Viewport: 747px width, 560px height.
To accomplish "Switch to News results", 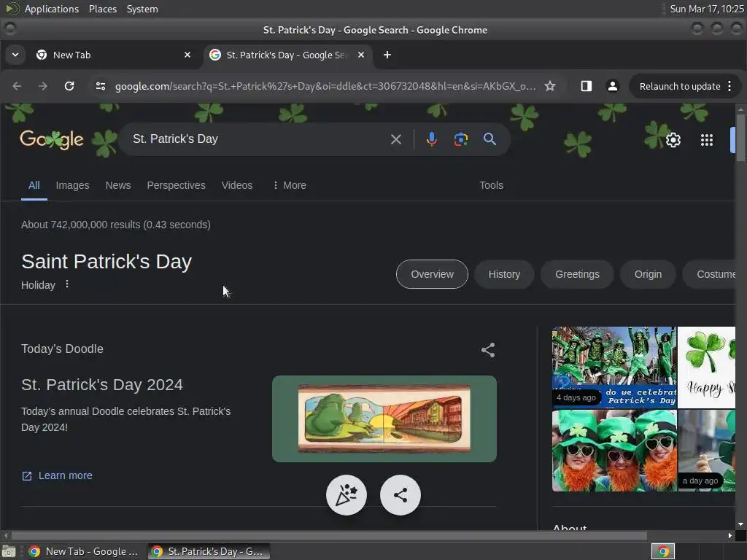I will 118,185.
